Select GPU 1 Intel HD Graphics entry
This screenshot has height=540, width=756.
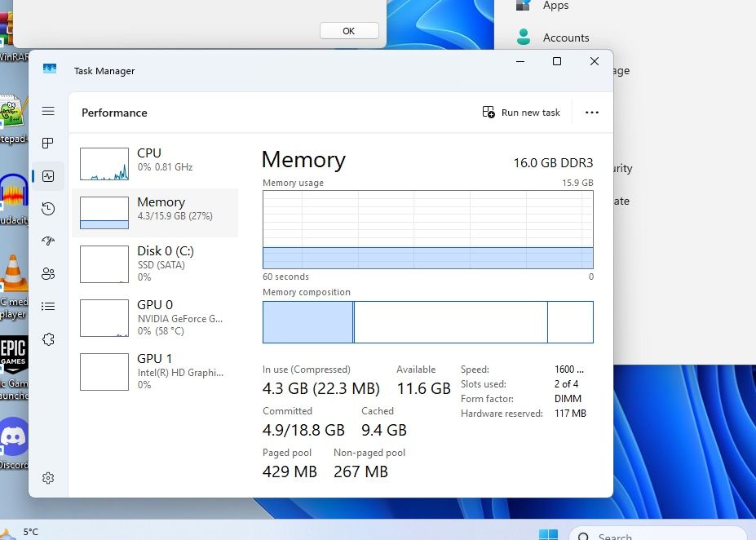(x=155, y=372)
